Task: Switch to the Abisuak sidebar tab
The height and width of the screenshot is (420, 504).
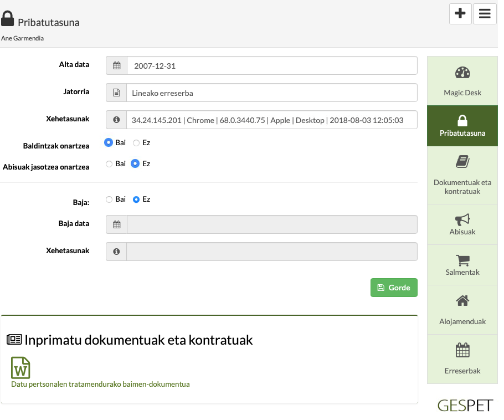Action: click(x=462, y=224)
